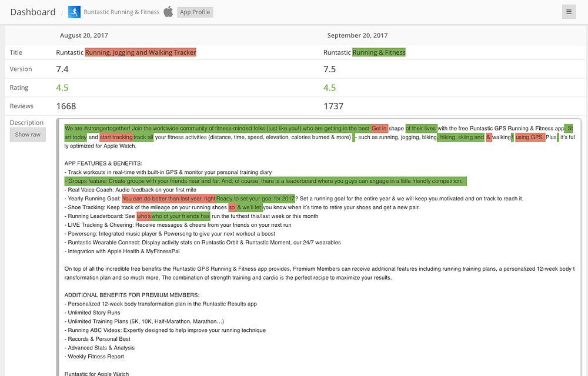Click version value 7.5
The height and width of the screenshot is (376, 588).
(x=330, y=69)
